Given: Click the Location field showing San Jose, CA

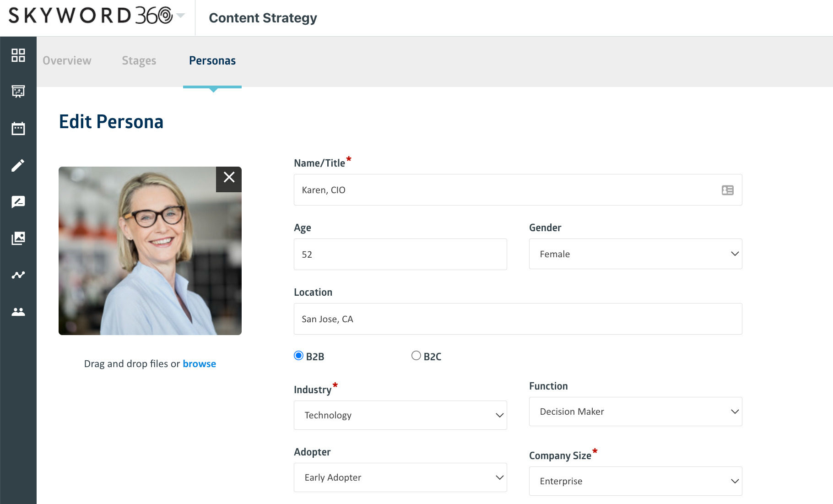Looking at the screenshot, I should [518, 319].
